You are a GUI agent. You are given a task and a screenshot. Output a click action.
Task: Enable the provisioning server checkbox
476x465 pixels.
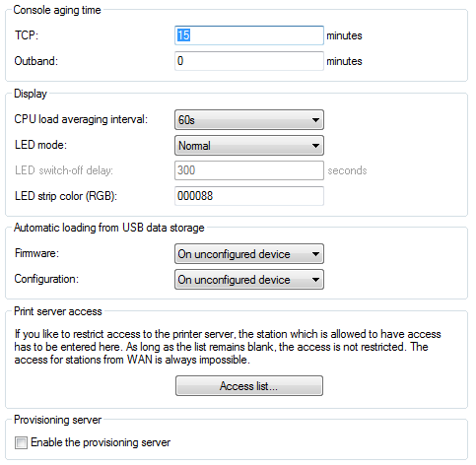(x=21, y=442)
